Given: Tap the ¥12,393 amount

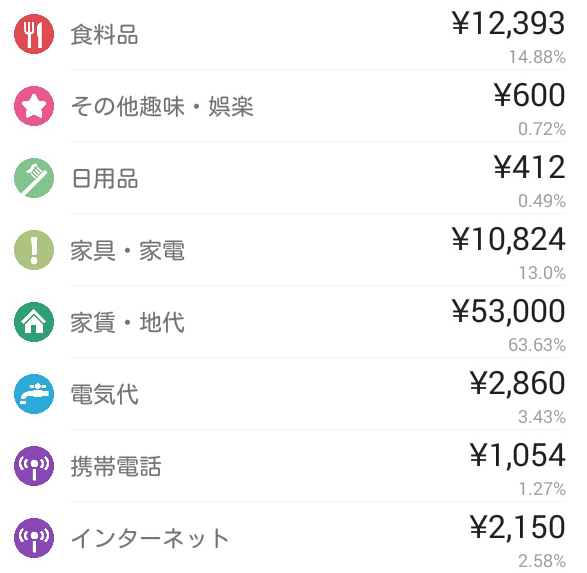Looking at the screenshot, I should click(x=508, y=24).
